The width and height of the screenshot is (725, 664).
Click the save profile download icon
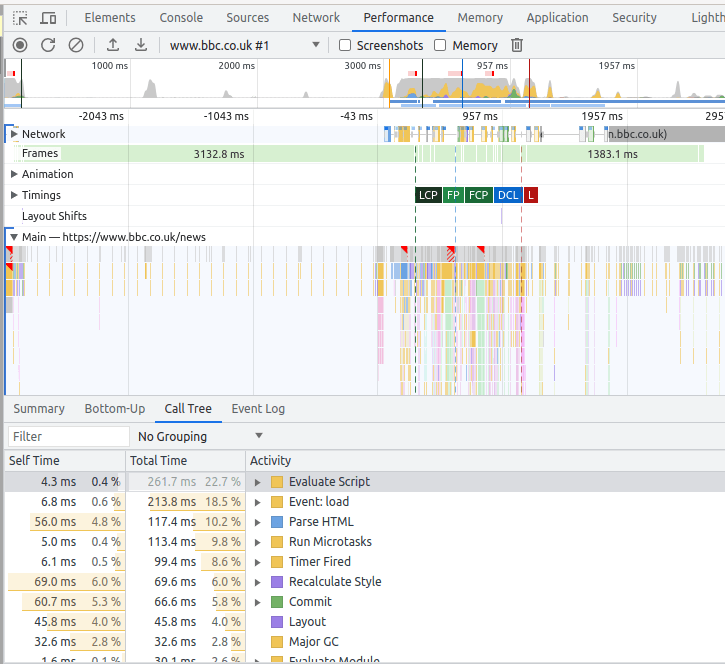(x=141, y=45)
